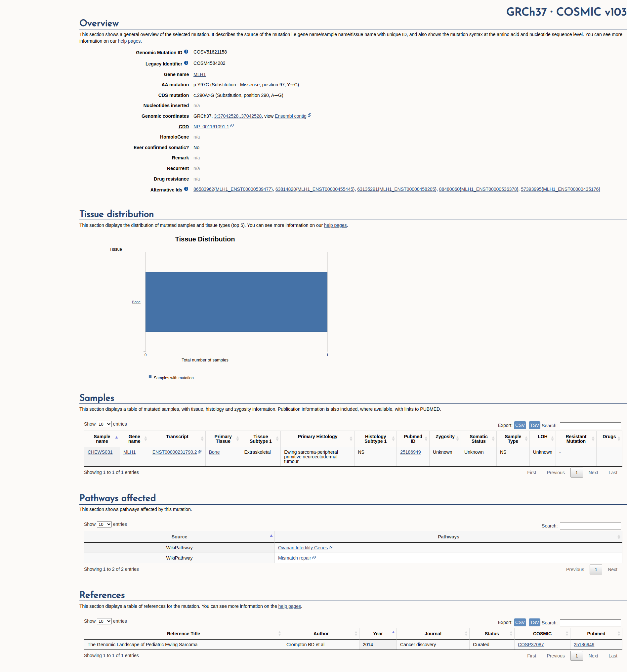The width and height of the screenshot is (627, 672).
Task: Click external link icon after NP_001161091.1
Action: pyautogui.click(x=232, y=126)
